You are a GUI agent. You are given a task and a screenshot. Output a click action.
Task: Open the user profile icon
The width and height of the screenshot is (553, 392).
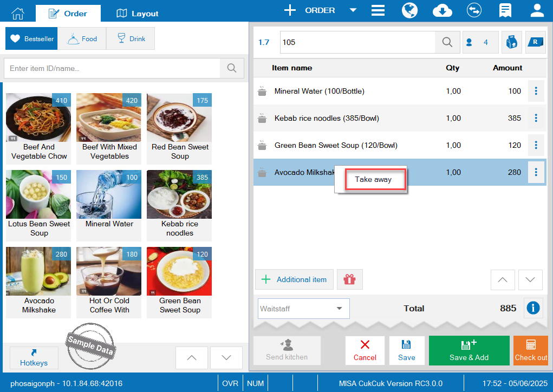pyautogui.click(x=537, y=10)
